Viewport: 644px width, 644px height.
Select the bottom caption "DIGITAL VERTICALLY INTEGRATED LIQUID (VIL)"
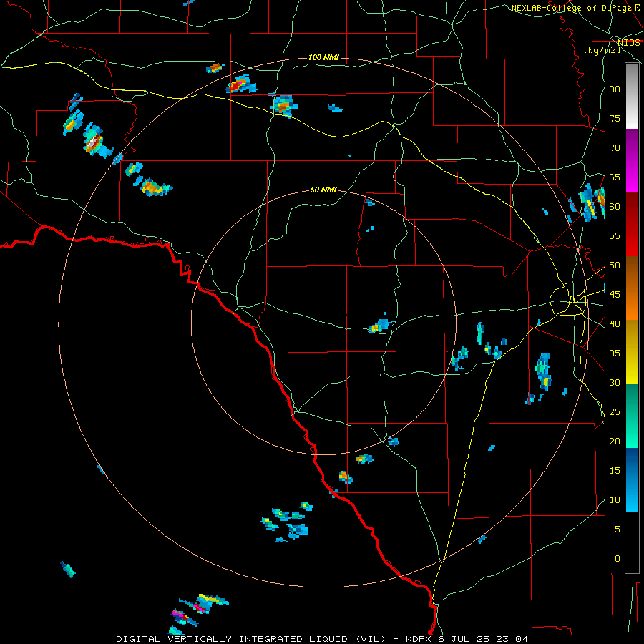(x=253, y=639)
